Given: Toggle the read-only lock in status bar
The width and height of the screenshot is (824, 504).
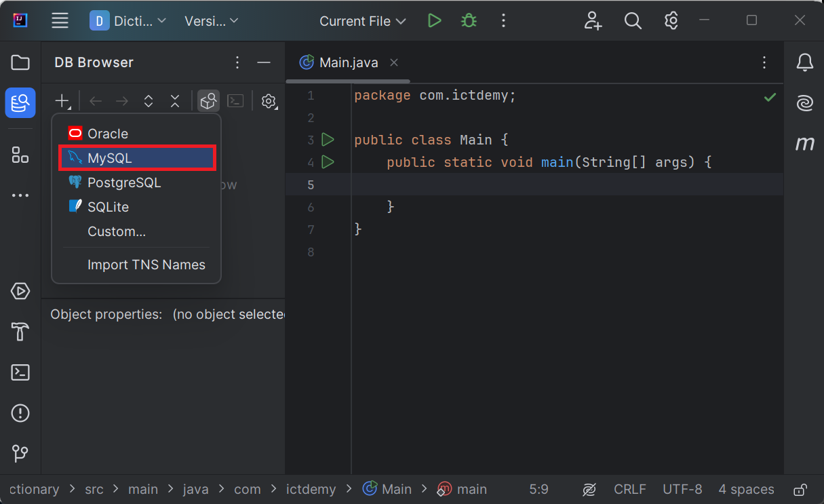Looking at the screenshot, I should pyautogui.click(x=800, y=489).
